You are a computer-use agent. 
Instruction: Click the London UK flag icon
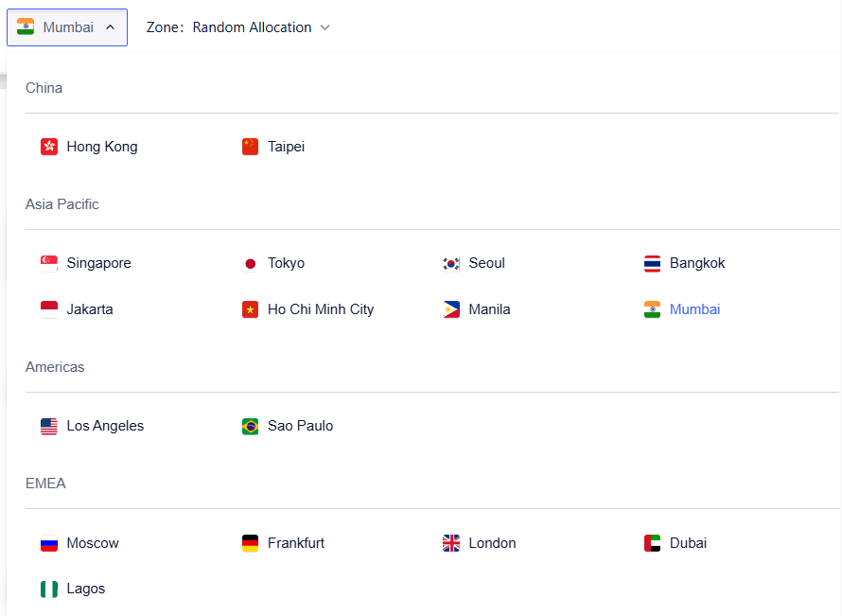(x=451, y=543)
